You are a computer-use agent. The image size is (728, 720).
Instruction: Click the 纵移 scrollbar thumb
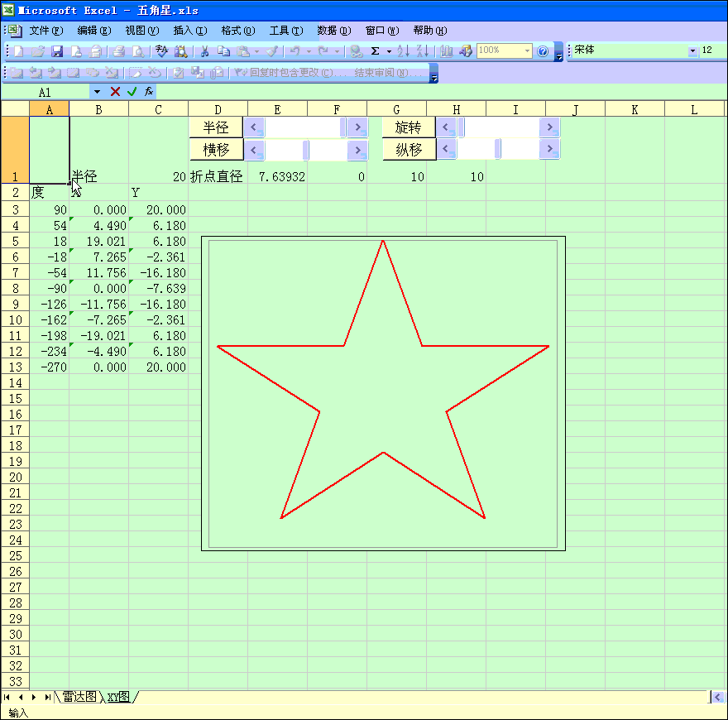coord(497,150)
